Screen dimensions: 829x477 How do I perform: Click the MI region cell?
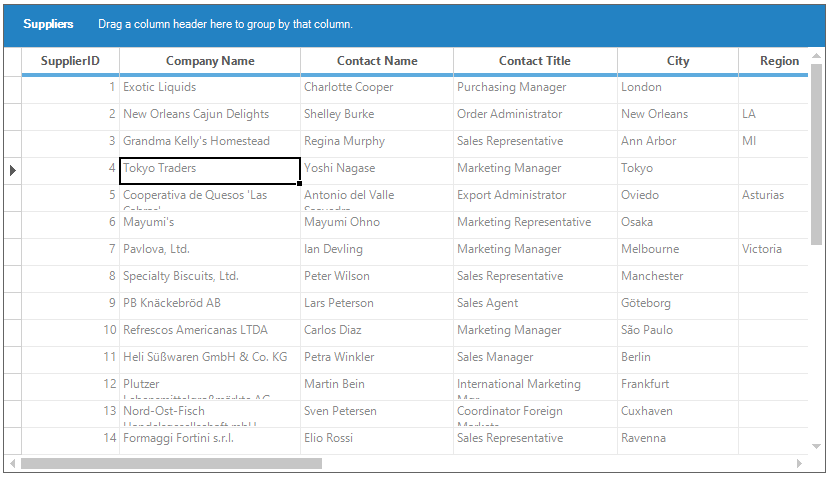(x=773, y=144)
